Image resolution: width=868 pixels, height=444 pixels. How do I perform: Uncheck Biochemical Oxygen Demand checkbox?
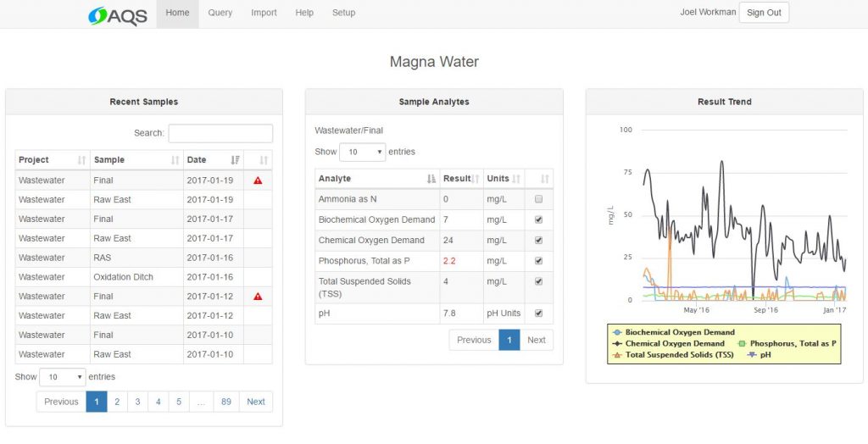point(538,219)
